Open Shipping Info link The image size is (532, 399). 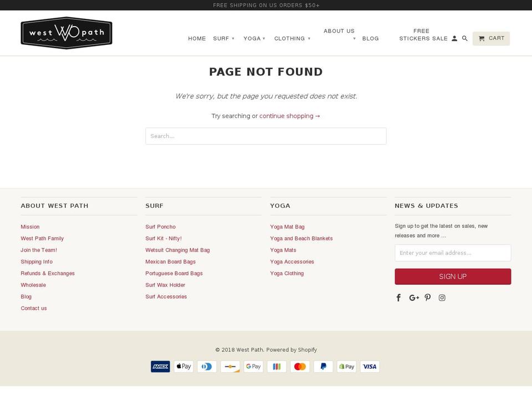[x=37, y=262]
